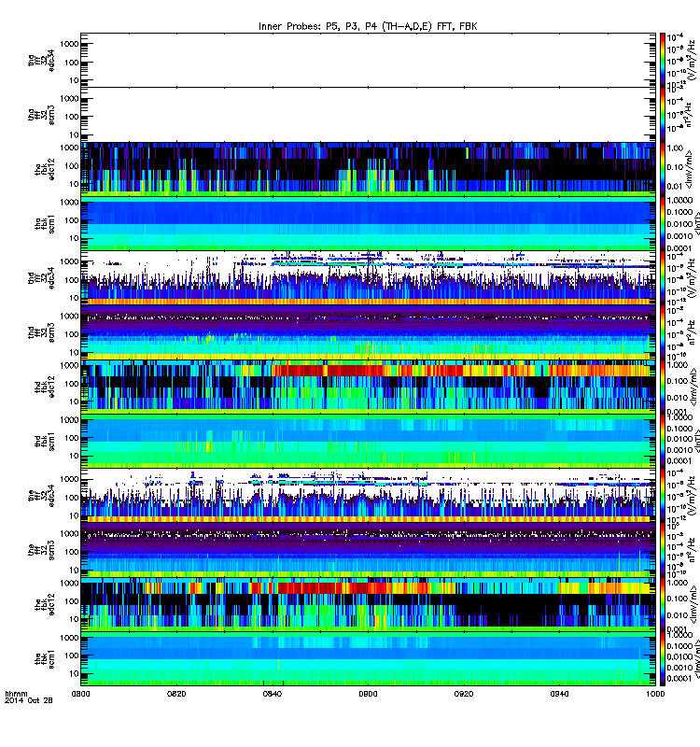Click the 100 y-tick of tha fbk edc12 panel
The width and height of the screenshot is (700, 747).
point(72,166)
